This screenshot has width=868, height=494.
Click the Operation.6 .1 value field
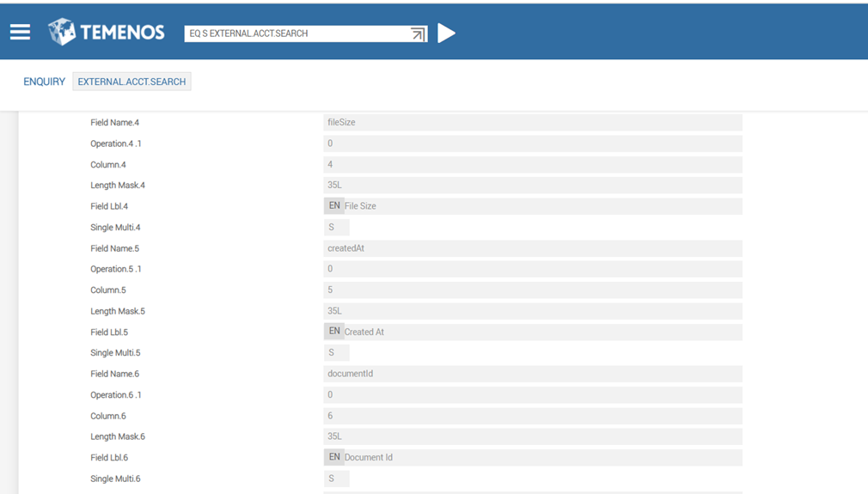[532, 395]
